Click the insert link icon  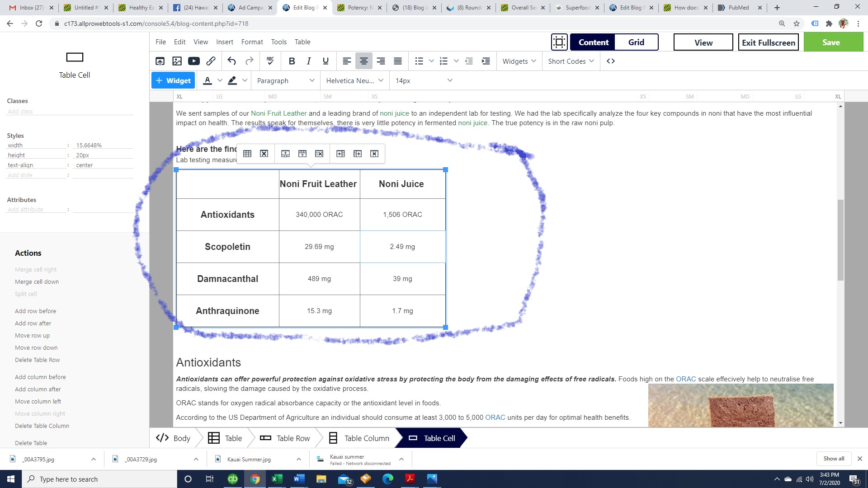[x=211, y=61]
